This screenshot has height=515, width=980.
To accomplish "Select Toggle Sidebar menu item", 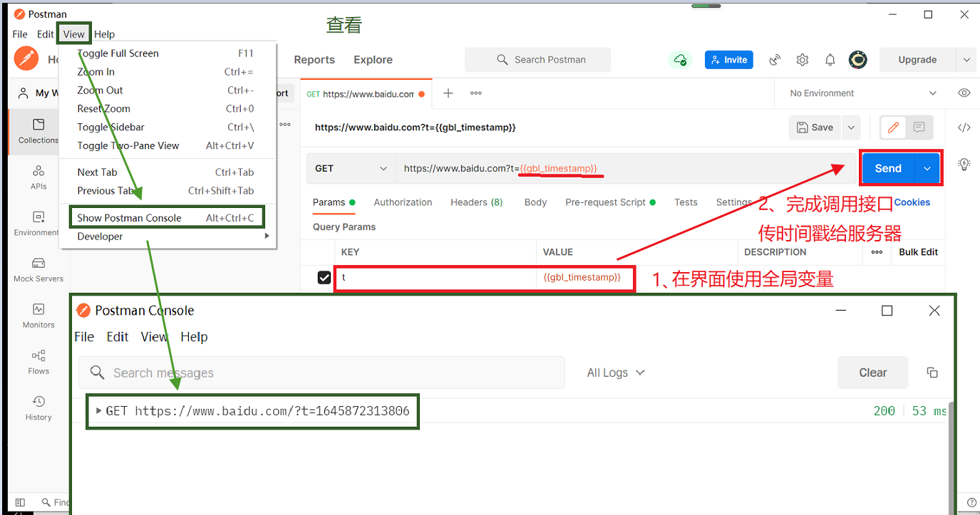I will point(168,128).
